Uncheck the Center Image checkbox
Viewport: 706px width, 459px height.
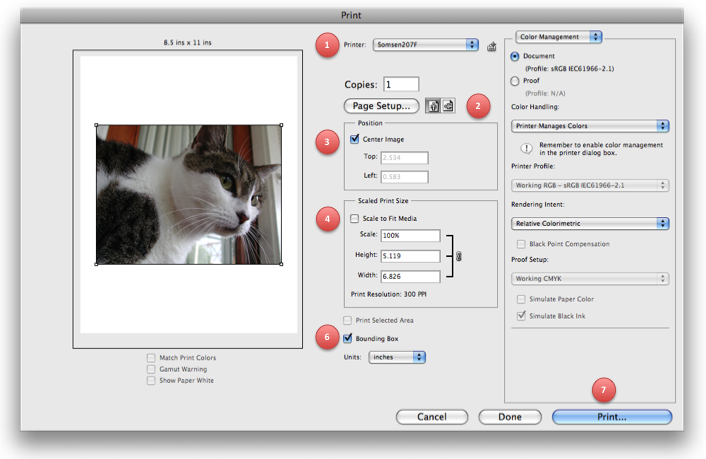(x=354, y=139)
